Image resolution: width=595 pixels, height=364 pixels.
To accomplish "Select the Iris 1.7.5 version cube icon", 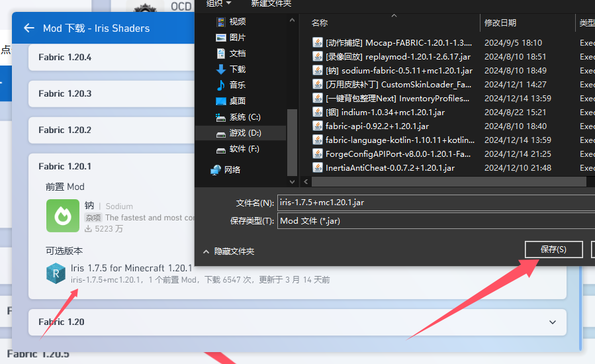I will click(56, 273).
